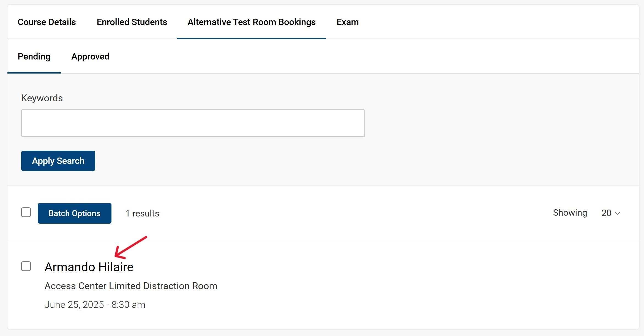Switch to Enrolled Students tab
Screen dimensions: 644x336
(132, 22)
